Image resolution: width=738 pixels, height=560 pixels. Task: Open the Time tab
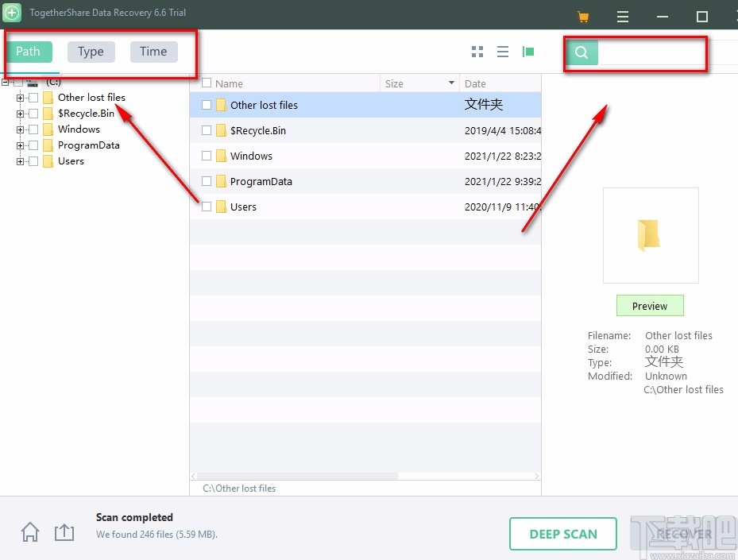tap(153, 51)
